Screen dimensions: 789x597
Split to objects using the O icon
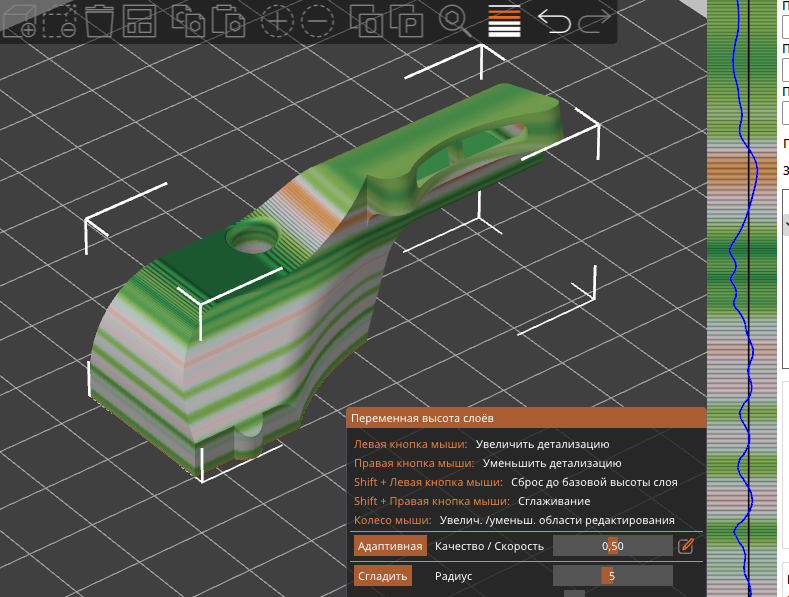point(367,21)
